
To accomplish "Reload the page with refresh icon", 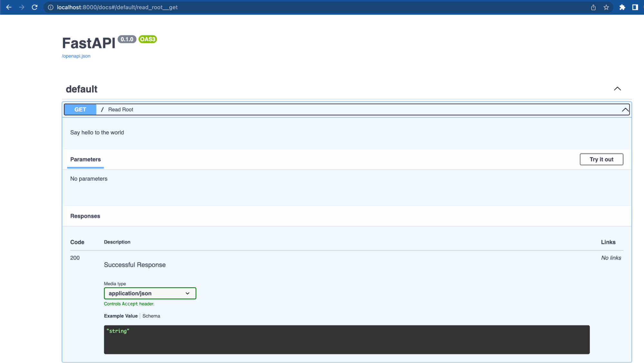I will coord(35,7).
